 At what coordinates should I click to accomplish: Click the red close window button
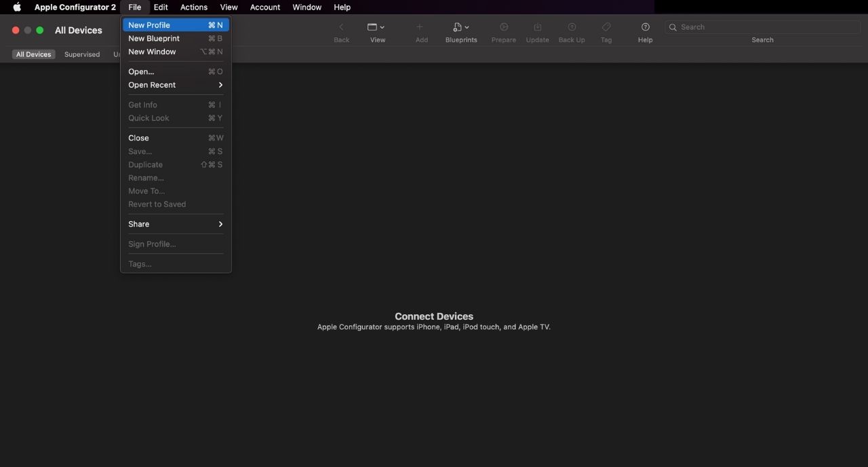pyautogui.click(x=16, y=31)
